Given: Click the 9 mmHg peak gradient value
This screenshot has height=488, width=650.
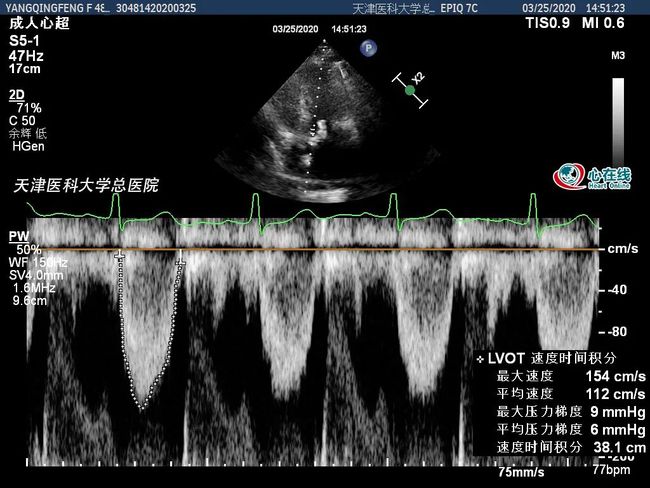Looking at the screenshot, I should tap(618, 411).
